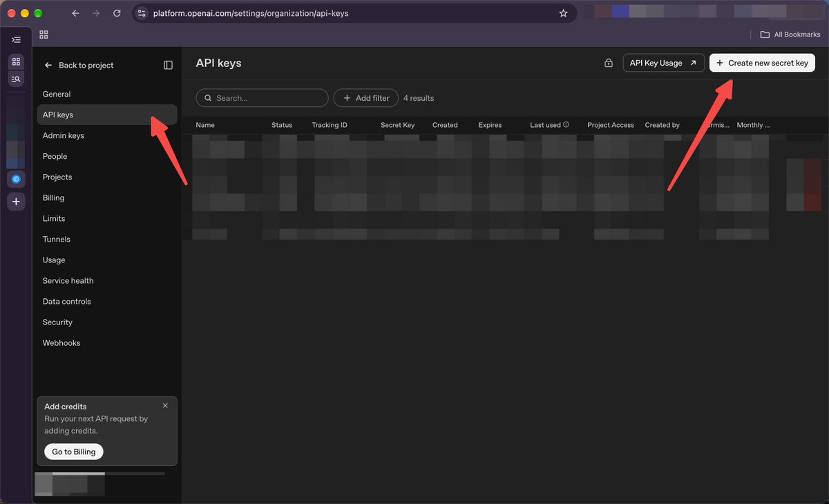Click the browser forward arrow
The height and width of the screenshot is (504, 829).
[96, 13]
